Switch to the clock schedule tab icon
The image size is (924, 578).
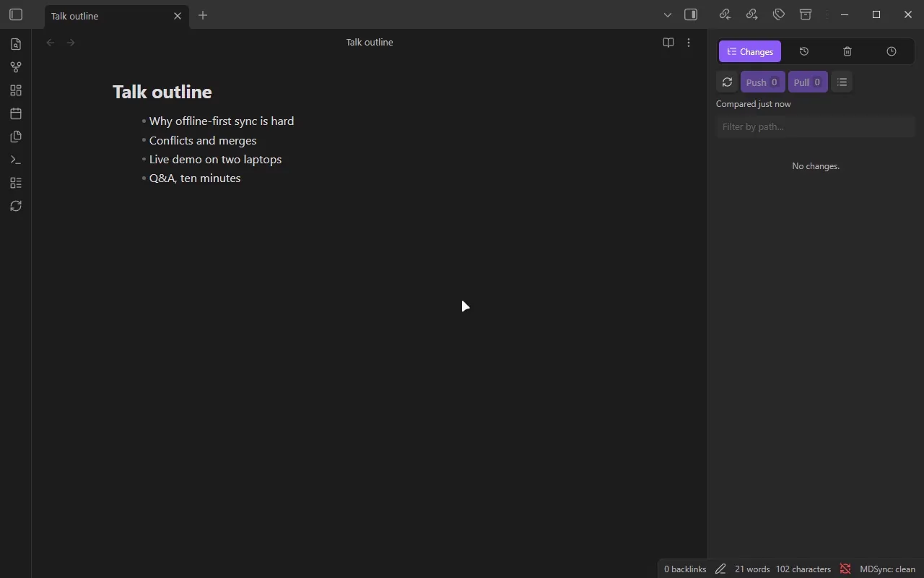click(892, 51)
